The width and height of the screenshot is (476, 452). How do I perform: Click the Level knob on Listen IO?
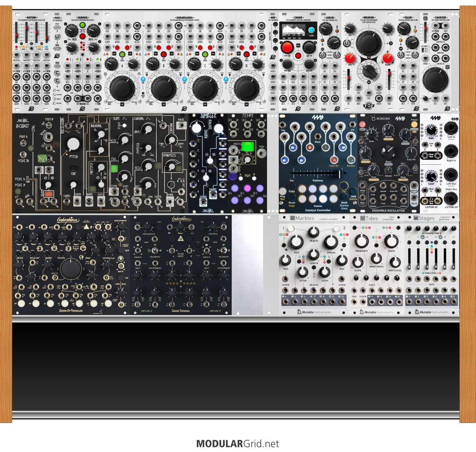click(x=431, y=176)
